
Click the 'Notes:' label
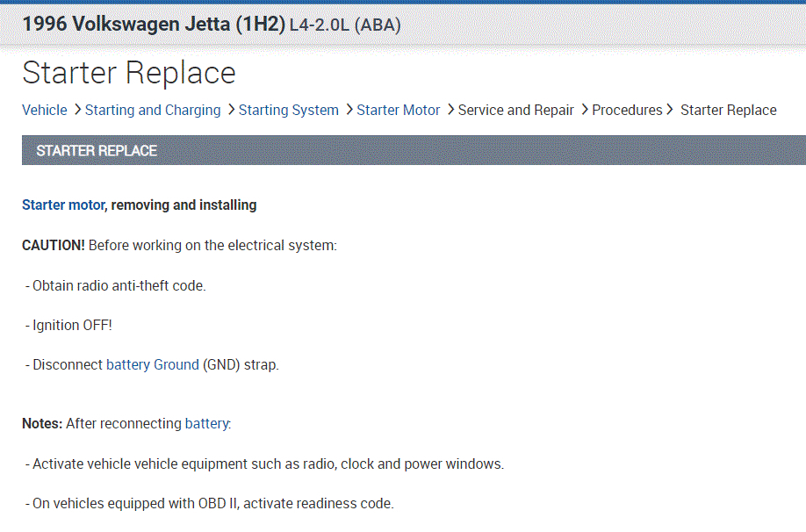(42, 423)
